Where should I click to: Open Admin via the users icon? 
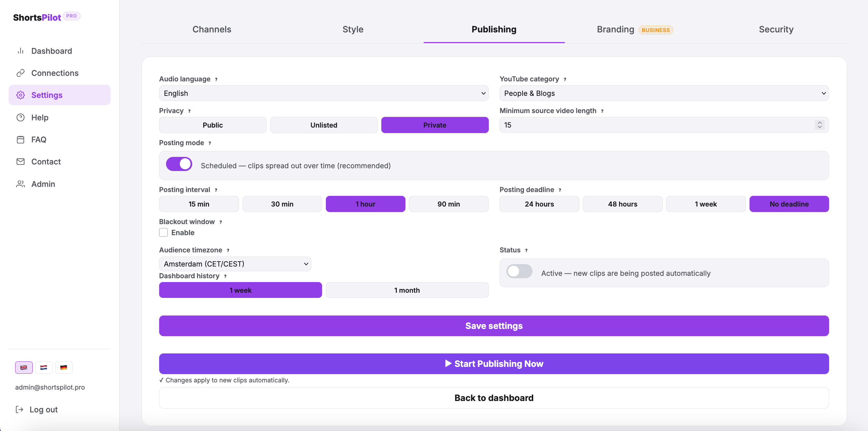20,184
